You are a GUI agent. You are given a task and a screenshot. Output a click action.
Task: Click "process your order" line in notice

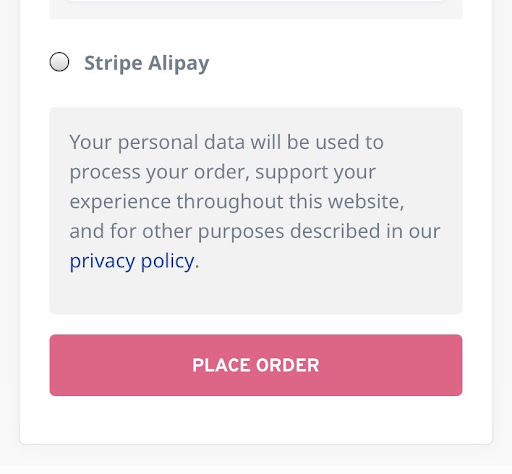[159, 173]
